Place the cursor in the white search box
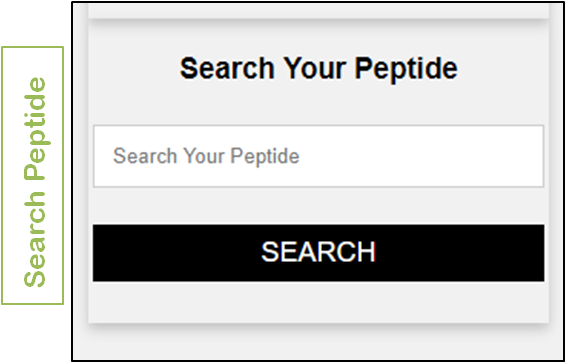Viewport: 566px width, 363px height. [x=318, y=156]
